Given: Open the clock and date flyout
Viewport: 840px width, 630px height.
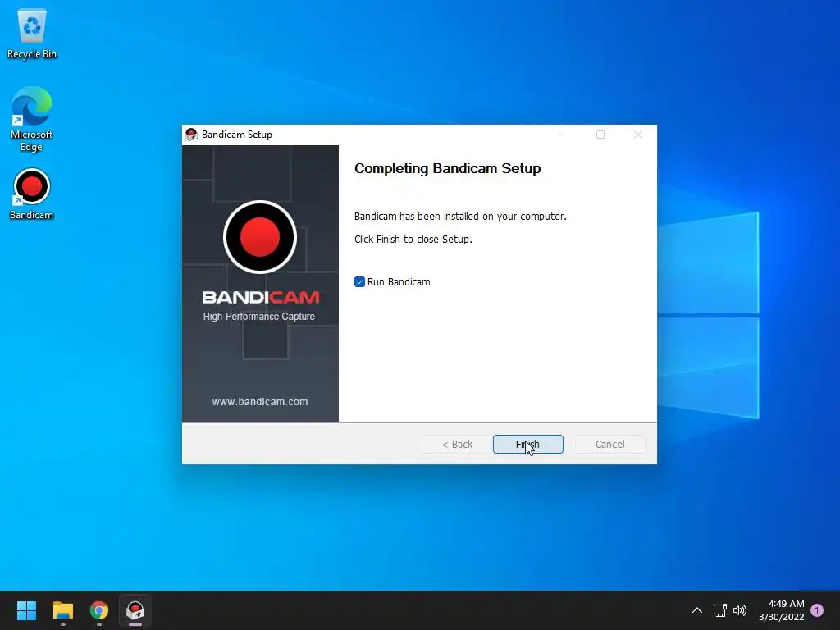Looking at the screenshot, I should [x=782, y=610].
